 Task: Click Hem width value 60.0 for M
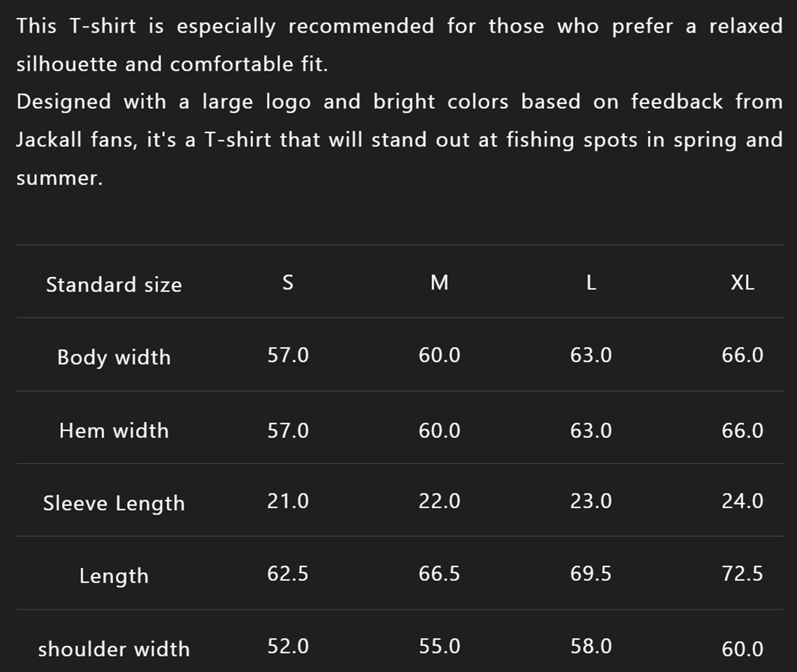pyautogui.click(x=439, y=430)
